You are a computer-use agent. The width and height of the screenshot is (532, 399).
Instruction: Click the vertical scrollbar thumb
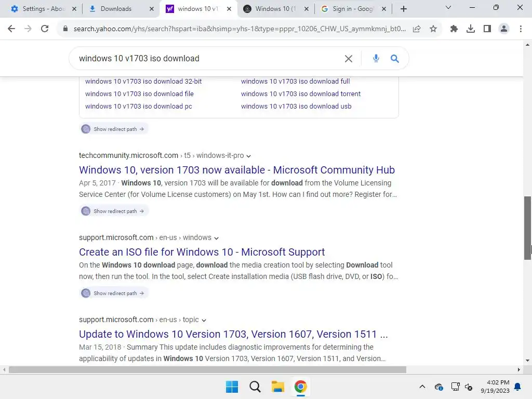point(528,228)
